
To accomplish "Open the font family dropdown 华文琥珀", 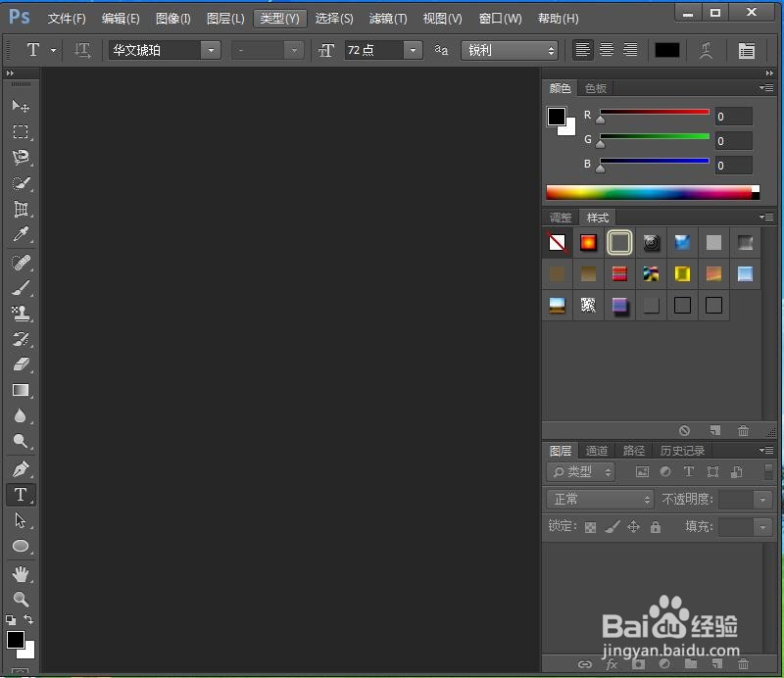I will [x=211, y=50].
